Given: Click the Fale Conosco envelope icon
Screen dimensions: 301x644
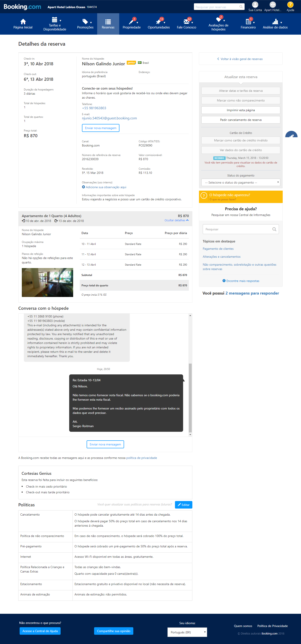Looking at the screenshot, I should click(x=186, y=21).
